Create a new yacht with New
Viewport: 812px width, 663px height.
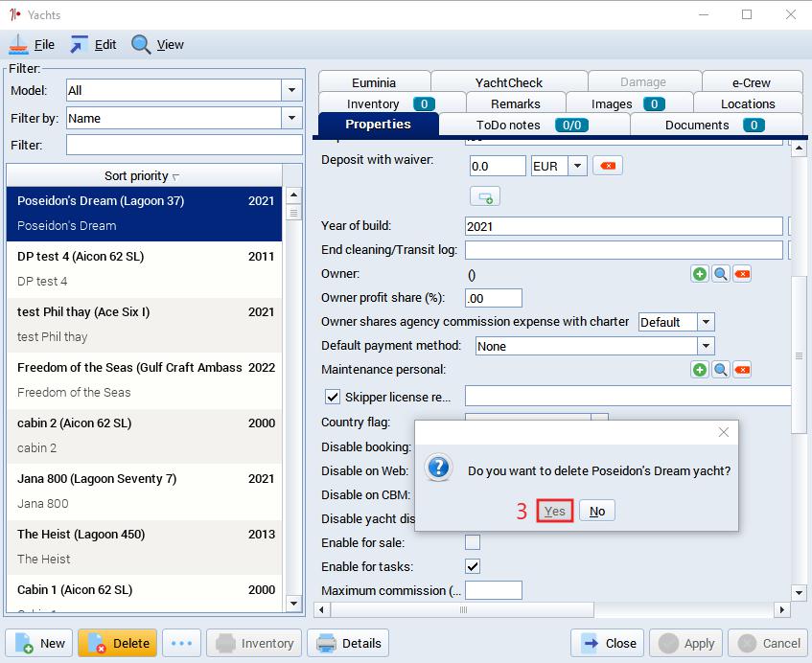point(39,643)
